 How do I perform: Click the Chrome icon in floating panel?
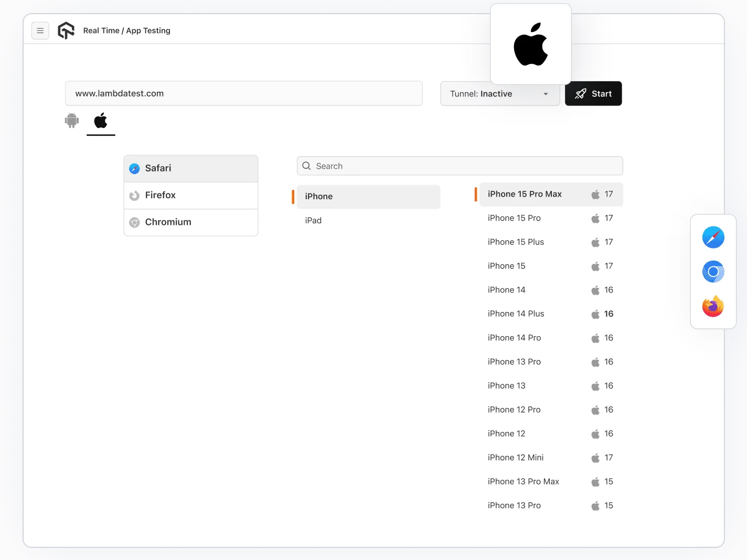pos(713,272)
